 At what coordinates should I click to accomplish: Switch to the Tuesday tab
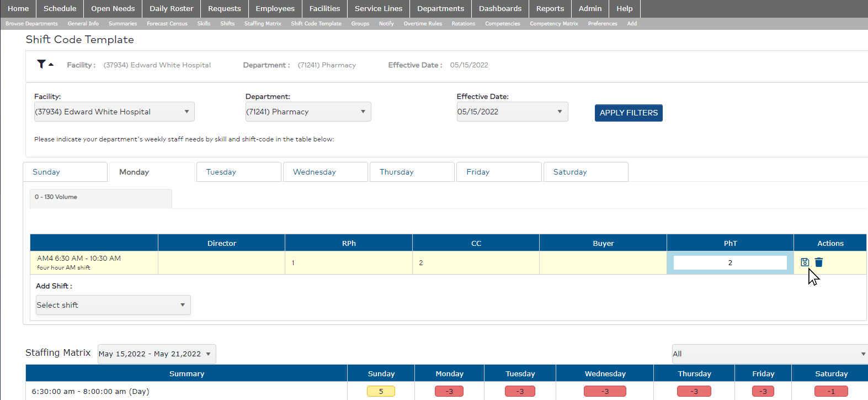pyautogui.click(x=238, y=172)
